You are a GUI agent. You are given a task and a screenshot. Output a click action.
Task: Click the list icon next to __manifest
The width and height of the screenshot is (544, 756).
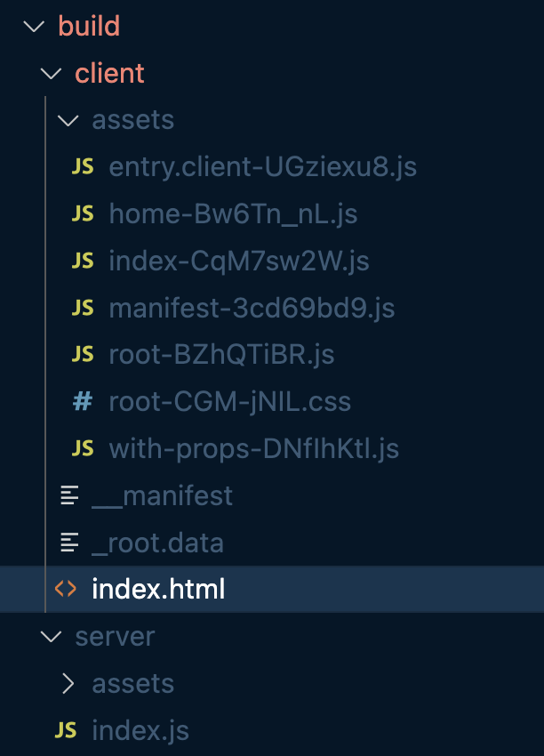tap(69, 495)
